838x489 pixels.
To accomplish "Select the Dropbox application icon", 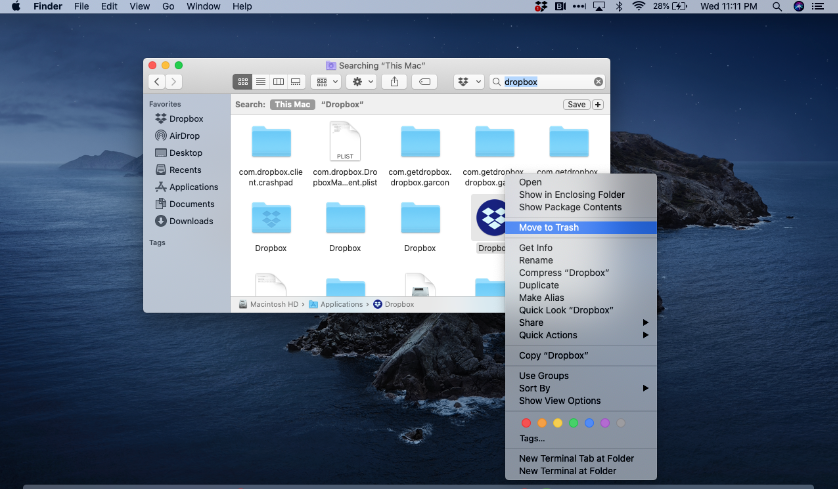I will (x=491, y=218).
